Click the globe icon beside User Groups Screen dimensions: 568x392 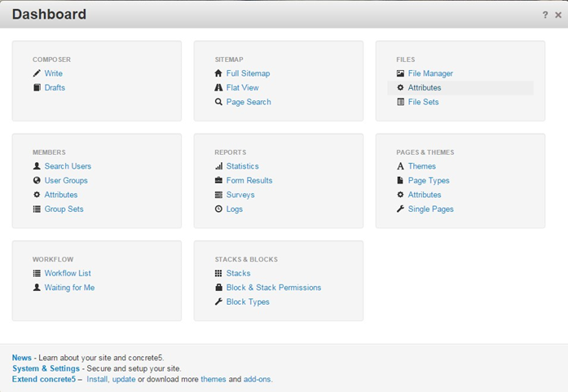(x=37, y=180)
